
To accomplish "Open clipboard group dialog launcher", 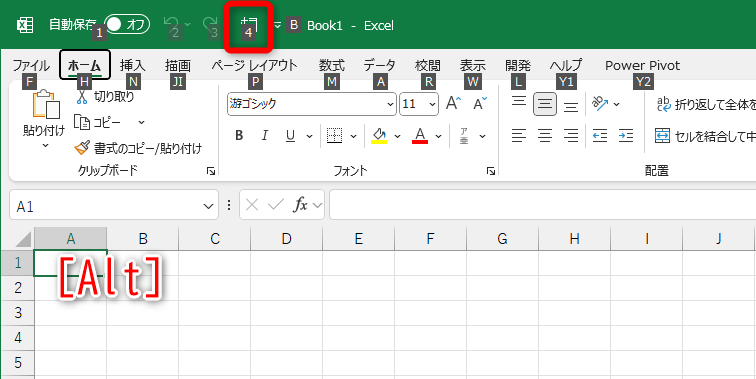I will 211,171.
